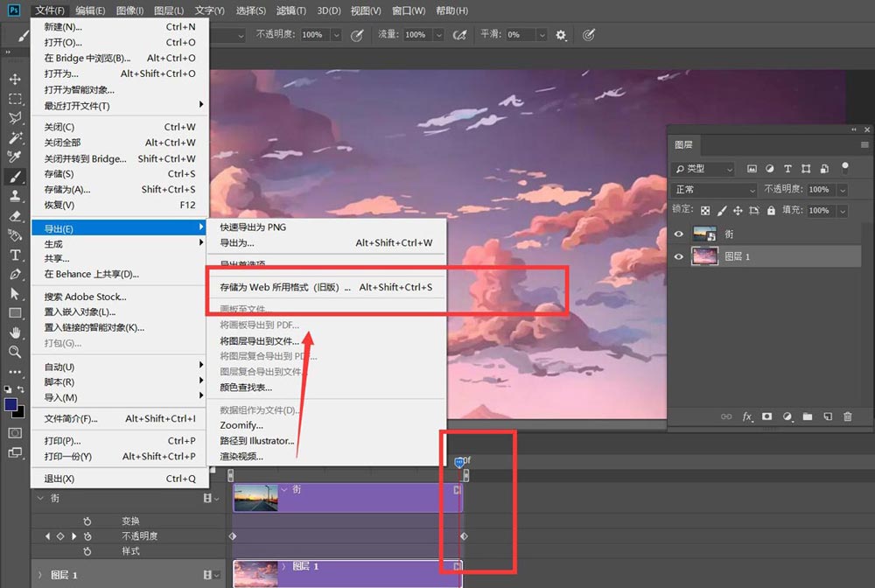Toggle lock transparent pixels
Screen dimensions: 875x588
[x=705, y=210]
